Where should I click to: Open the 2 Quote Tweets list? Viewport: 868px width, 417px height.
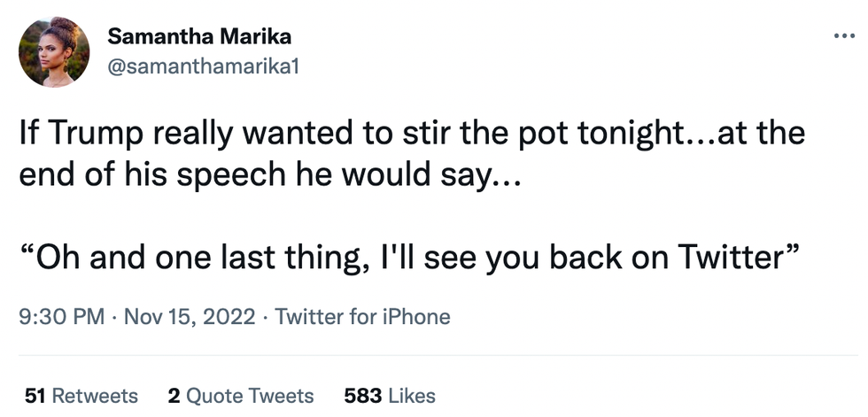(x=240, y=395)
